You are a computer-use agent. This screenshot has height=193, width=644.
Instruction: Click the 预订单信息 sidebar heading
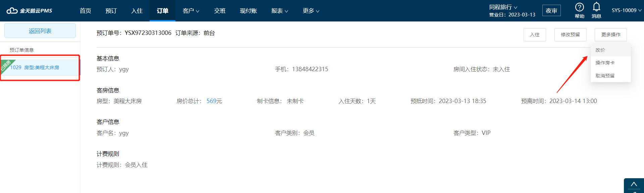(x=22, y=50)
